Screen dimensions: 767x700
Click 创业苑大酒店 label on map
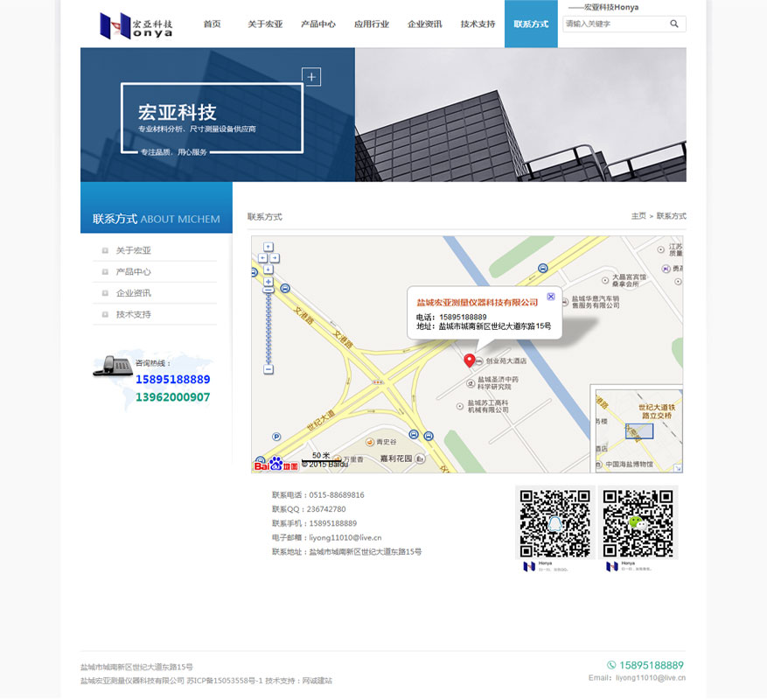tap(506, 360)
